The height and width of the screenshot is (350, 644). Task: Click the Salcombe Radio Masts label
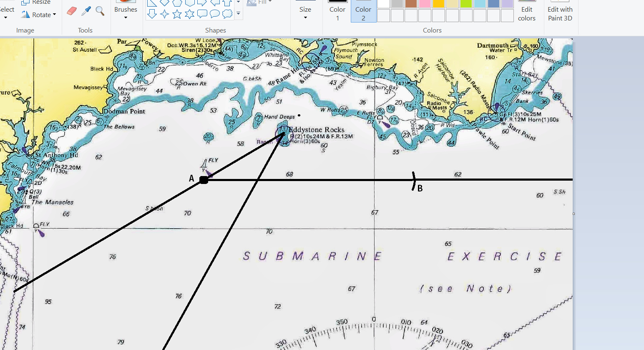tap(438, 101)
